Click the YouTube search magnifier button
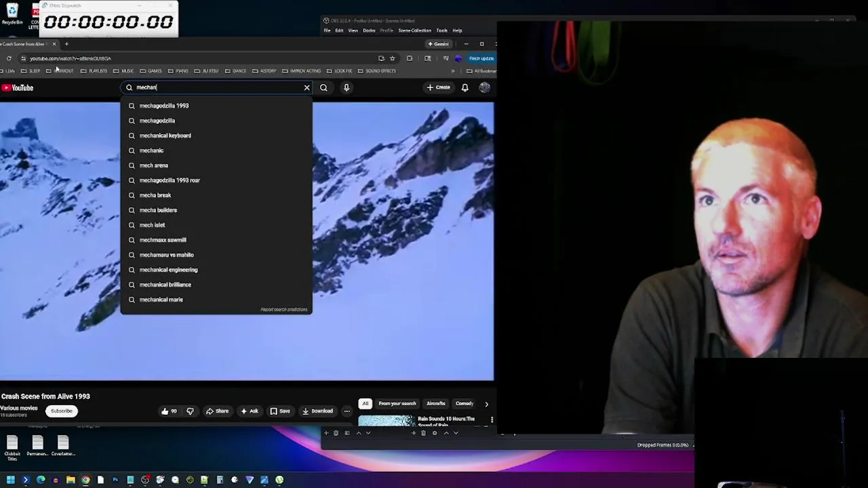Screen dimensions: 868x488 tap(323, 87)
